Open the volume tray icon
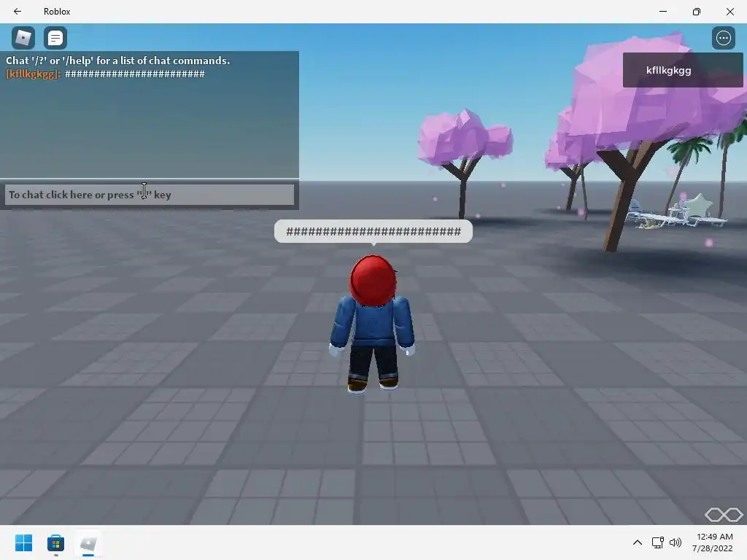The width and height of the screenshot is (747, 560). click(x=675, y=542)
